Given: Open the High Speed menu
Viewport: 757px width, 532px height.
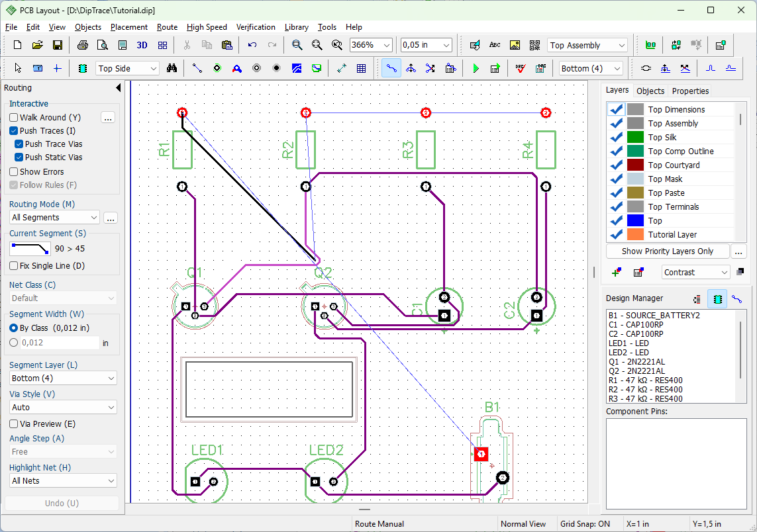Looking at the screenshot, I should (x=207, y=27).
